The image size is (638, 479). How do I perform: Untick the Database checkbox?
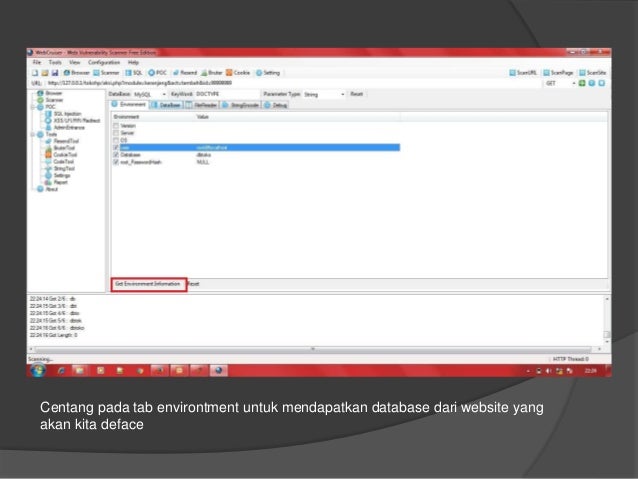(x=116, y=155)
